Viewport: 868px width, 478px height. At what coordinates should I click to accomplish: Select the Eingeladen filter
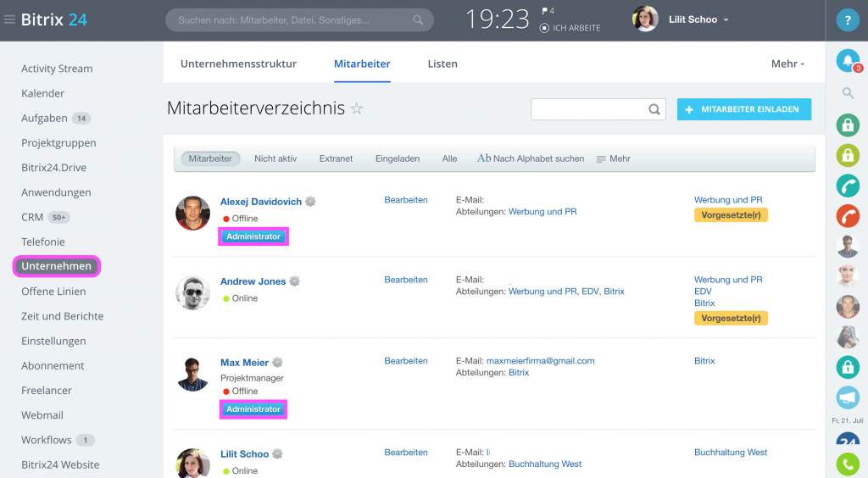click(398, 158)
